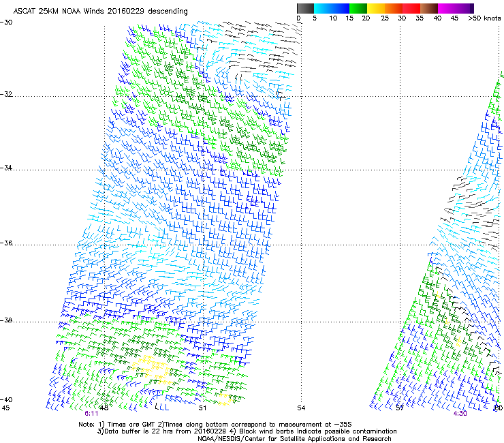Click the '54' longitude axis label

tap(301, 408)
